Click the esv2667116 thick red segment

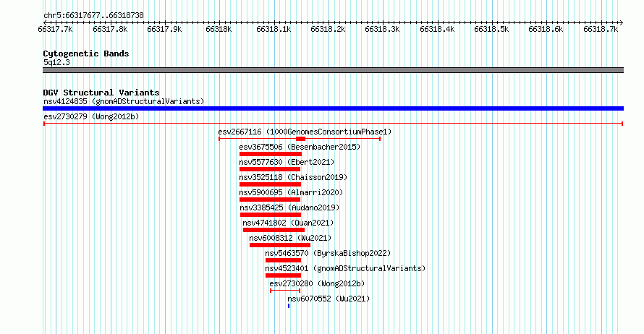300,139
